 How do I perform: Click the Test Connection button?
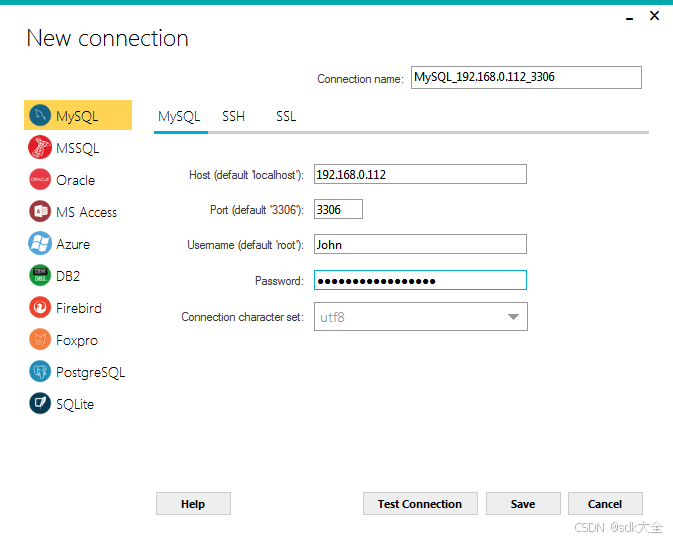[420, 504]
